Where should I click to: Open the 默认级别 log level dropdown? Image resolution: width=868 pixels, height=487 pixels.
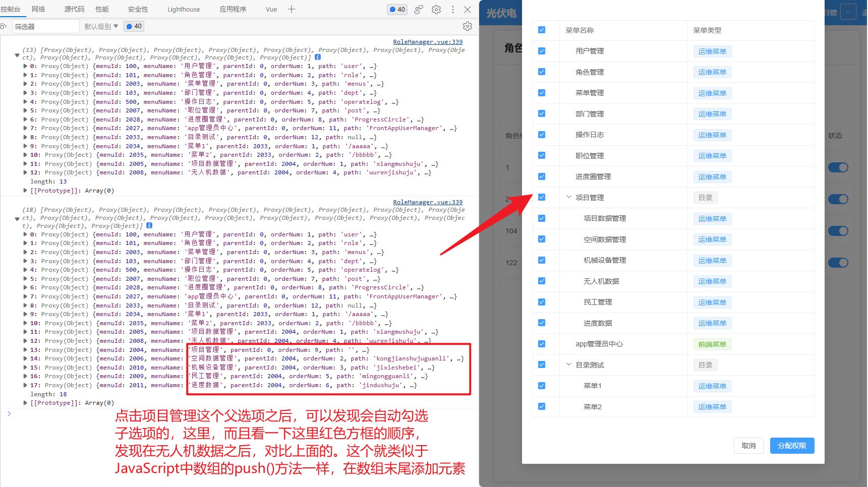100,26
